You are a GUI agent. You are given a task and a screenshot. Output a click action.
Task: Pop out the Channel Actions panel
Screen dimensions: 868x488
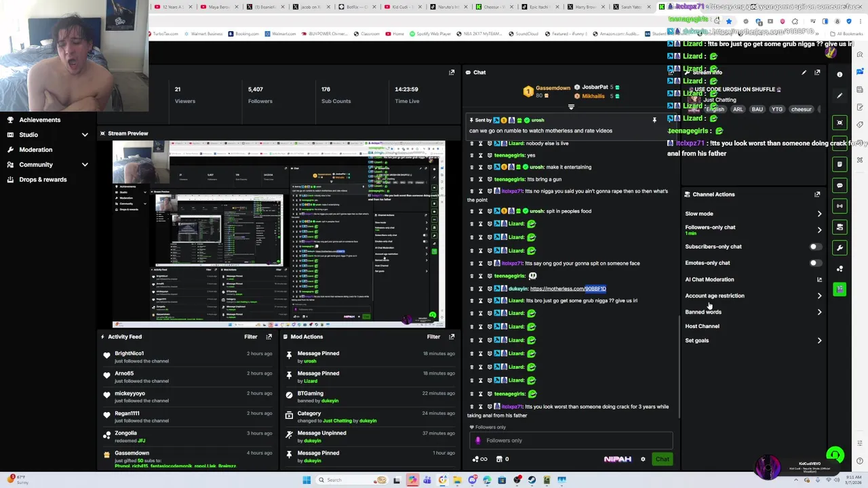coord(817,195)
